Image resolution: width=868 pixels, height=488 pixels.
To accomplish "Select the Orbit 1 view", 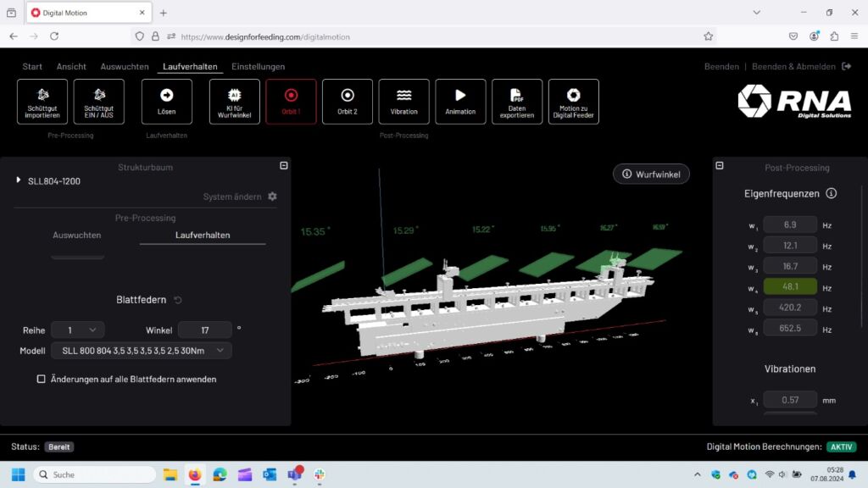I will point(291,102).
